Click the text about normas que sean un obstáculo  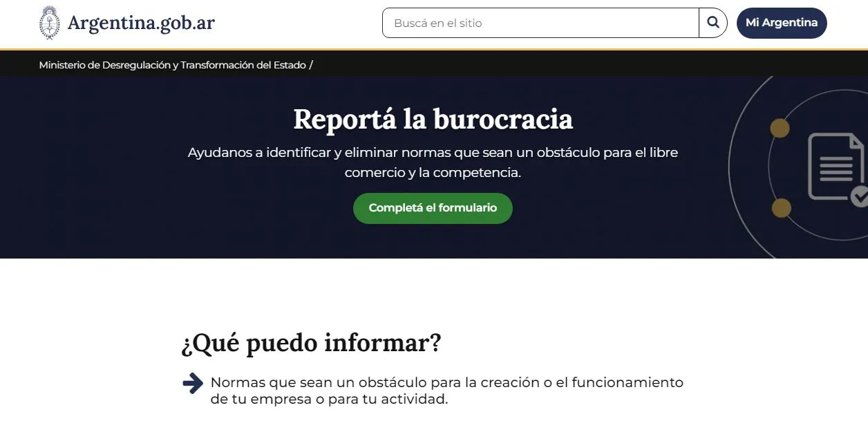point(446,390)
